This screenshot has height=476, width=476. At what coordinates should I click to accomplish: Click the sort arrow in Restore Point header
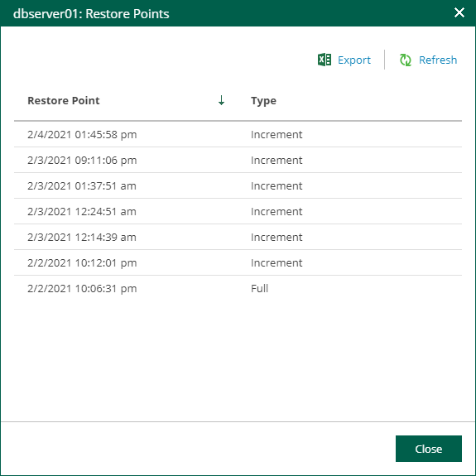[221, 100]
